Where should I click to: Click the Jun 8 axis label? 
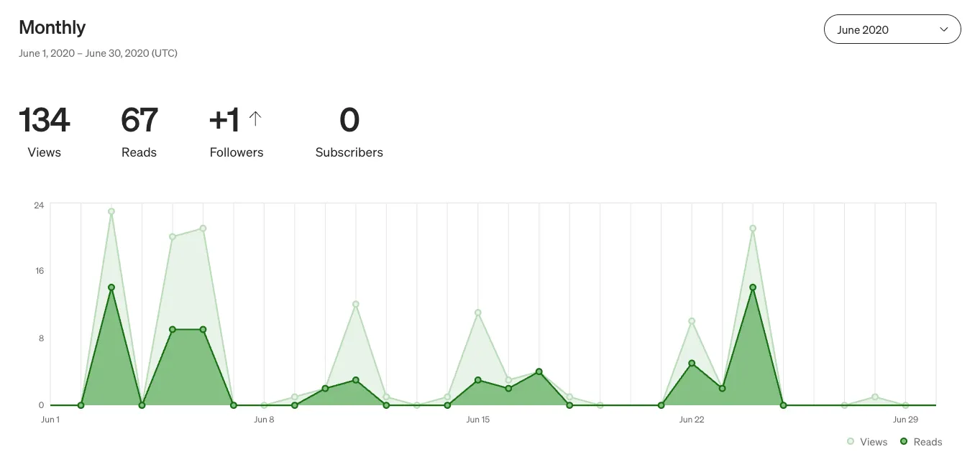pyautogui.click(x=265, y=420)
